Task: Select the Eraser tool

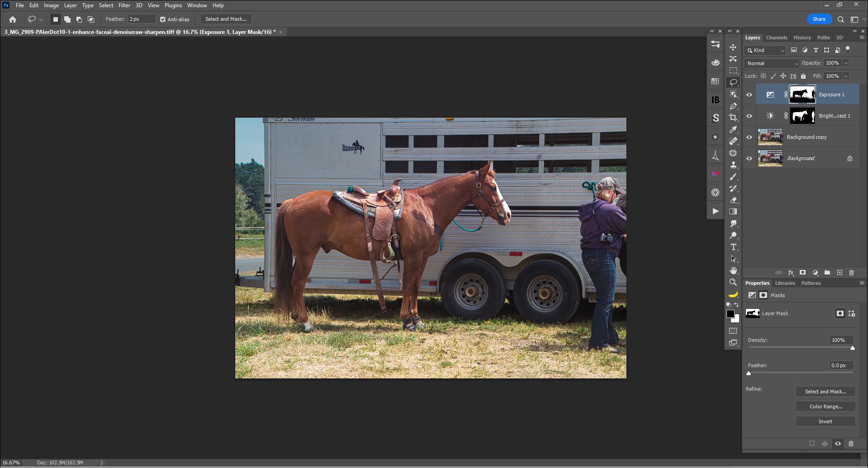Action: pyautogui.click(x=733, y=200)
